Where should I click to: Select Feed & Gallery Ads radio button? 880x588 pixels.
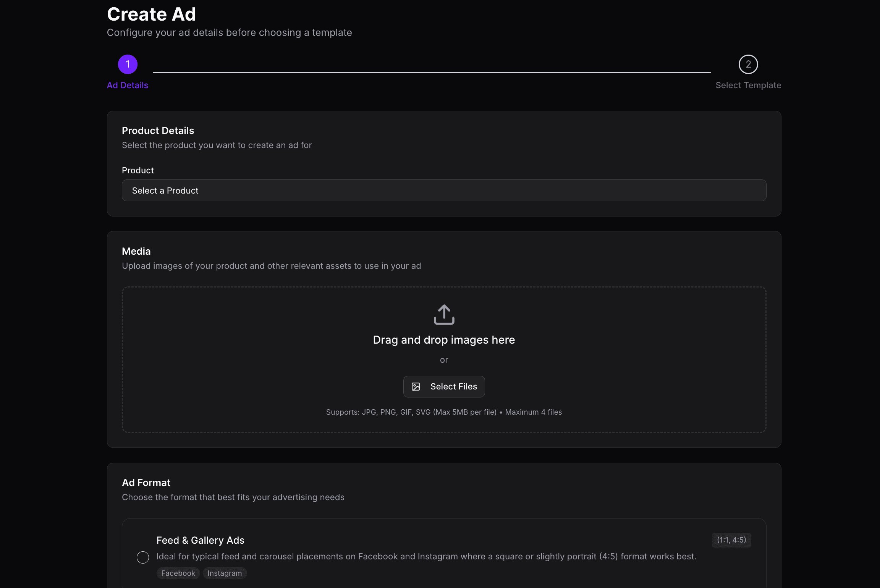pos(143,557)
